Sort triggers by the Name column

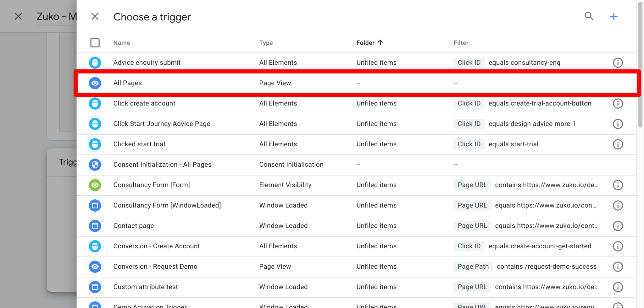(x=121, y=43)
